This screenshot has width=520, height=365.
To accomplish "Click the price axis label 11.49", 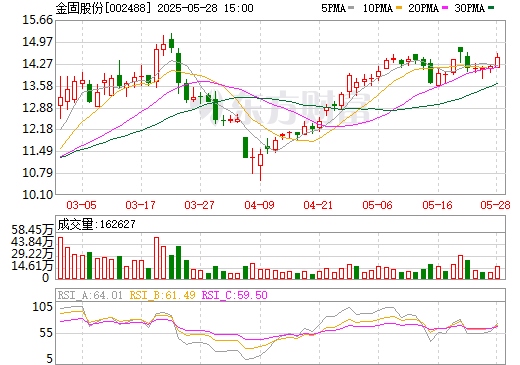I will point(38,151).
